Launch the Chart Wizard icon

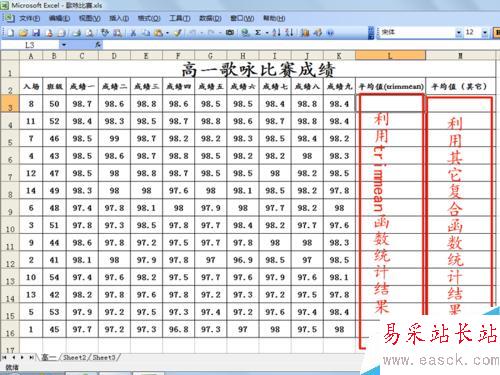[305, 33]
